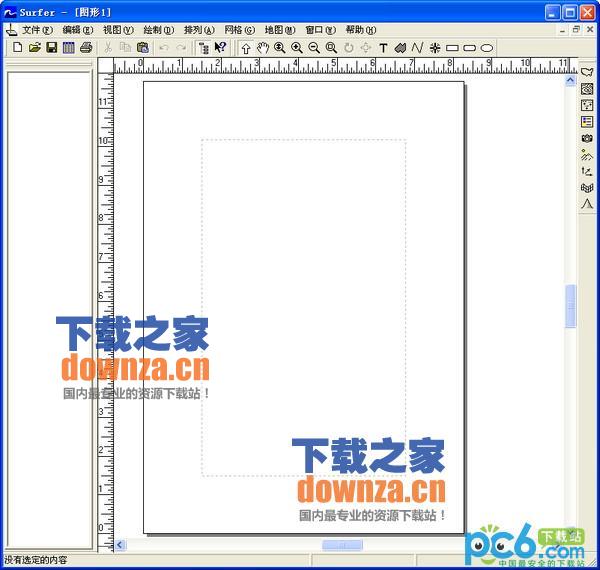Save the plot using the floppy disk icon
Screen dimensions: 600x570
(51, 48)
